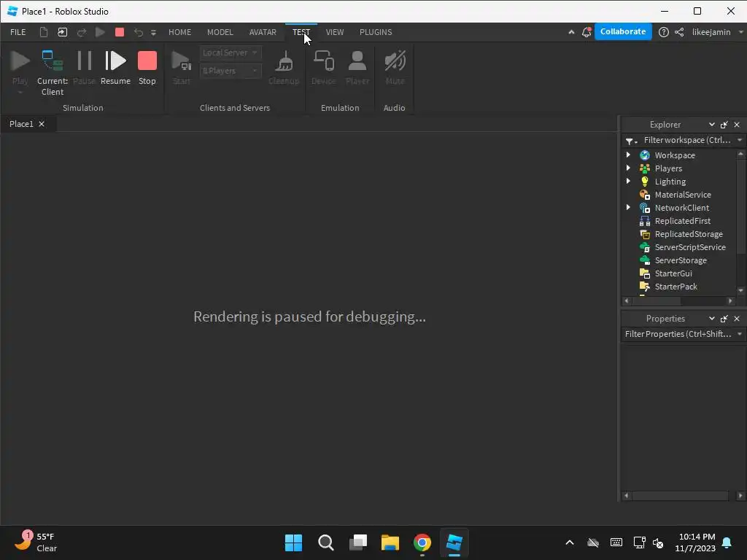Expand the Lighting tree node
Image resolution: width=747 pixels, height=560 pixels.
pyautogui.click(x=628, y=181)
